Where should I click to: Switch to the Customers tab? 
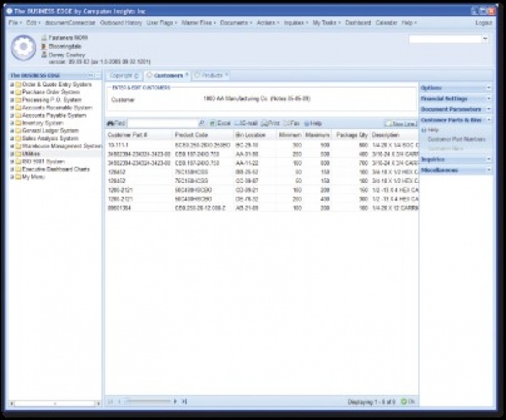click(x=168, y=76)
